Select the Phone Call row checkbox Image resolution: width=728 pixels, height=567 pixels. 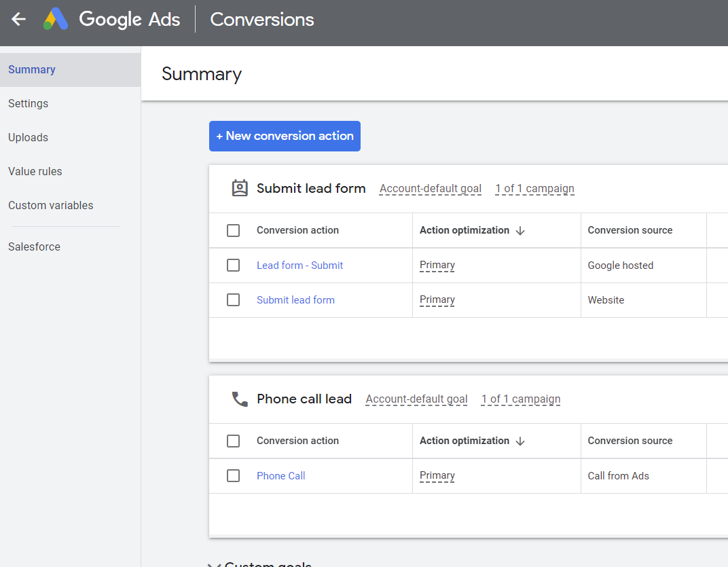tap(233, 475)
